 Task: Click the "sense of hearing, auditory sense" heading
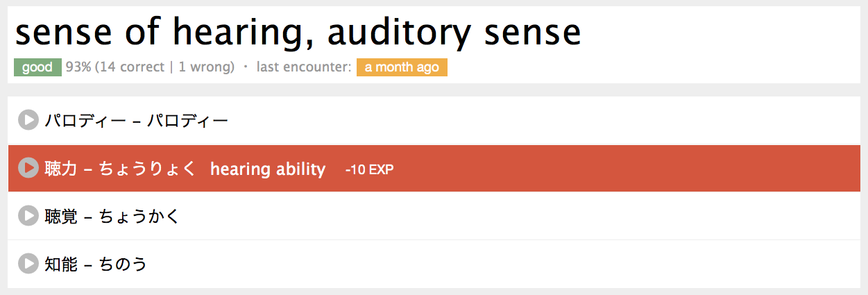[298, 31]
